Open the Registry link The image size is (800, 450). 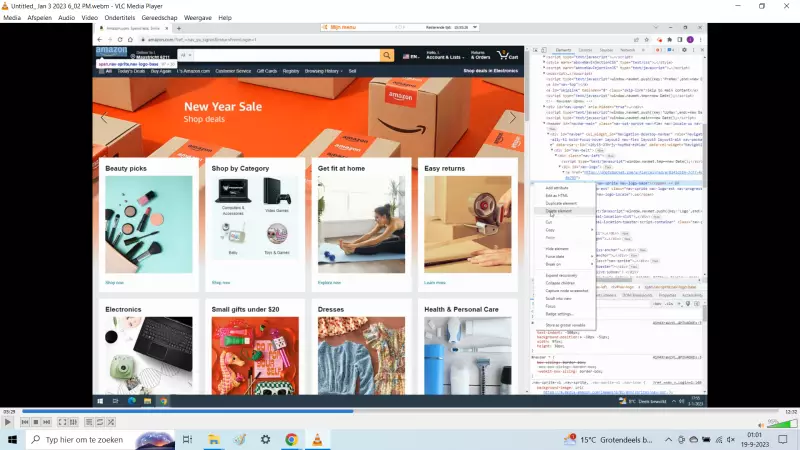[x=291, y=71]
